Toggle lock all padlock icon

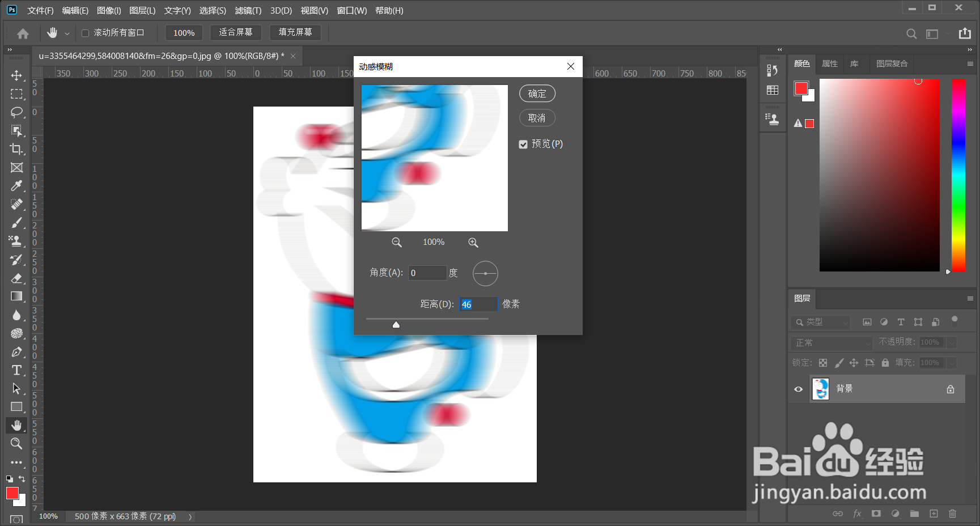[885, 363]
